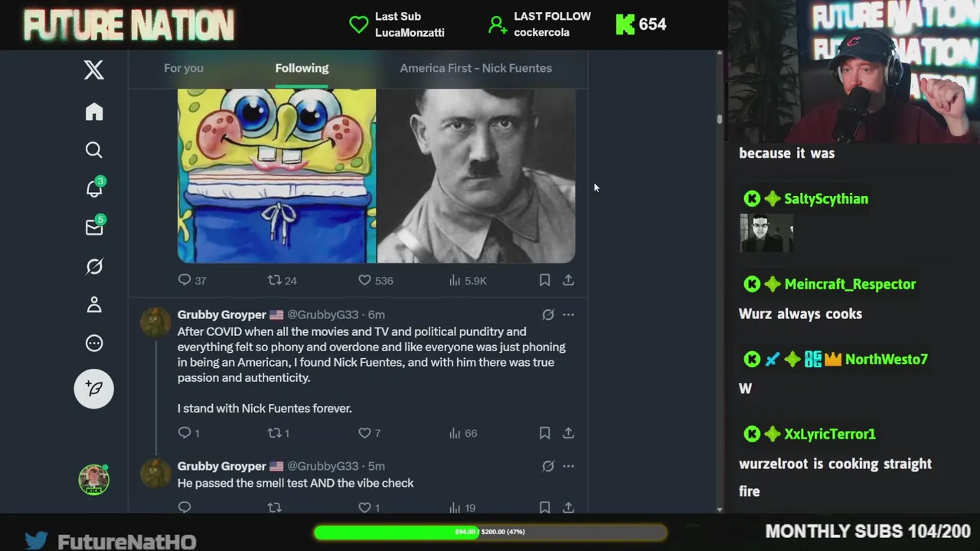The width and height of the screenshot is (980, 551).
Task: Open the Profile person icon
Action: (93, 305)
